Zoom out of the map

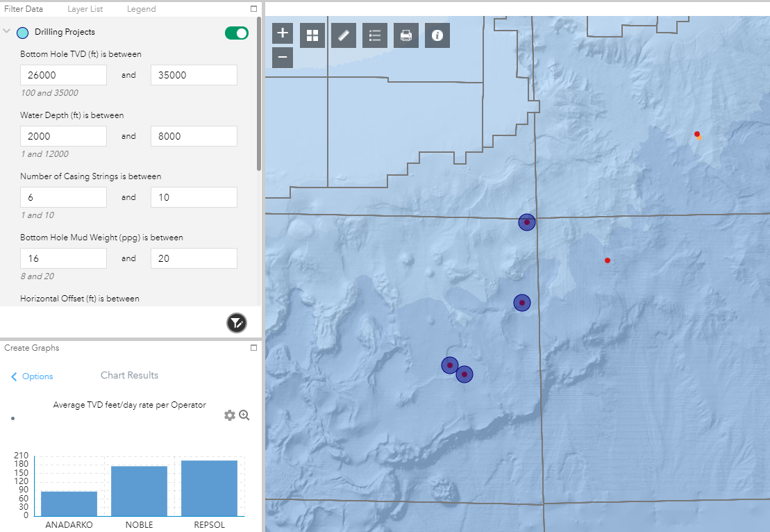click(283, 57)
